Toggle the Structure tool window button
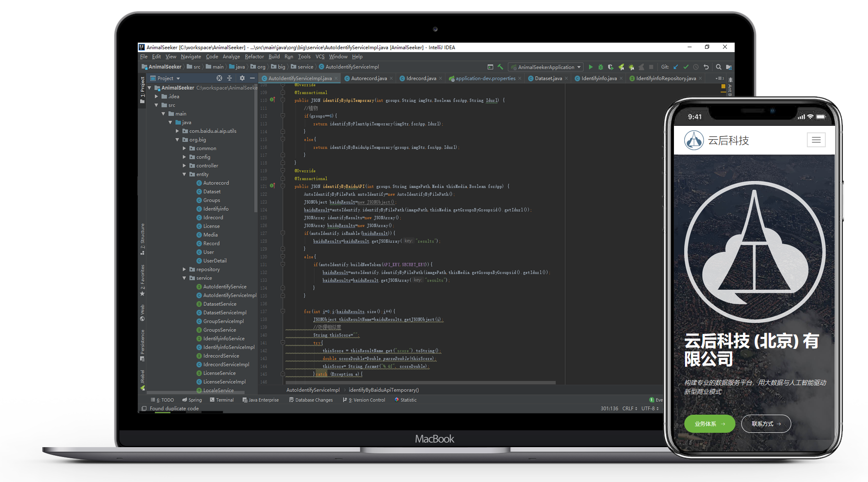868x482 pixels. [142, 239]
